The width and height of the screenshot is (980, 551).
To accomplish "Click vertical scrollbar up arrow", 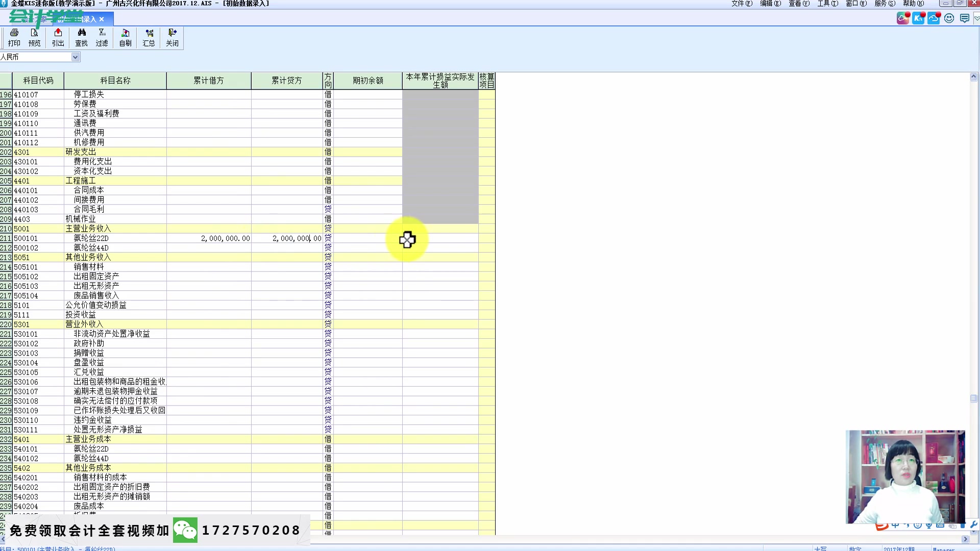I will 973,77.
